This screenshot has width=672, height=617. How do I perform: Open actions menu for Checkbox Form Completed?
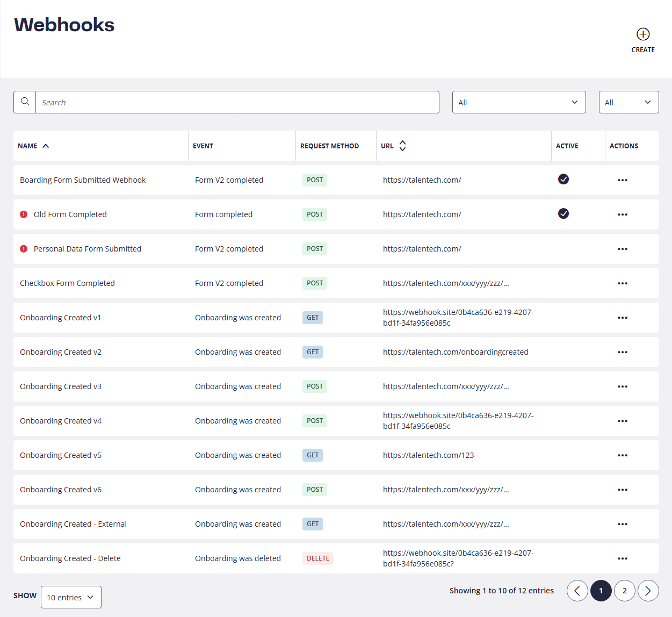pyautogui.click(x=623, y=283)
